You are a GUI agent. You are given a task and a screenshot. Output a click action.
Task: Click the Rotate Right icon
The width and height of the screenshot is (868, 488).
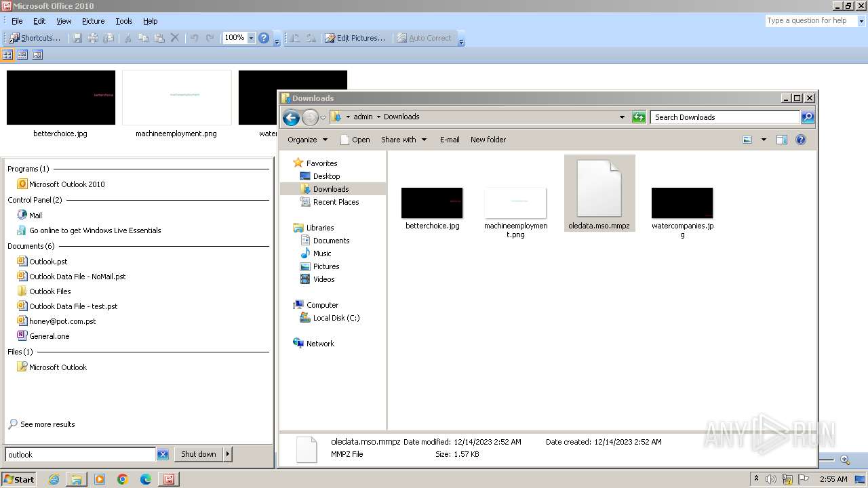click(x=311, y=38)
